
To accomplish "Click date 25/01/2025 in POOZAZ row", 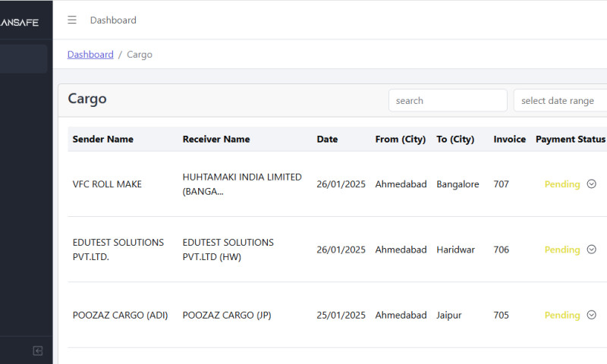I will [x=341, y=315].
